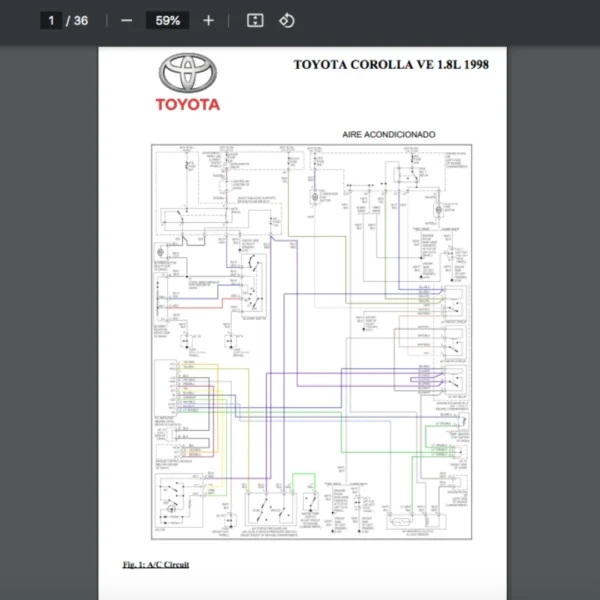Click the red TOYOTA wordmark text
The height and width of the screenshot is (600, 600).
(187, 104)
